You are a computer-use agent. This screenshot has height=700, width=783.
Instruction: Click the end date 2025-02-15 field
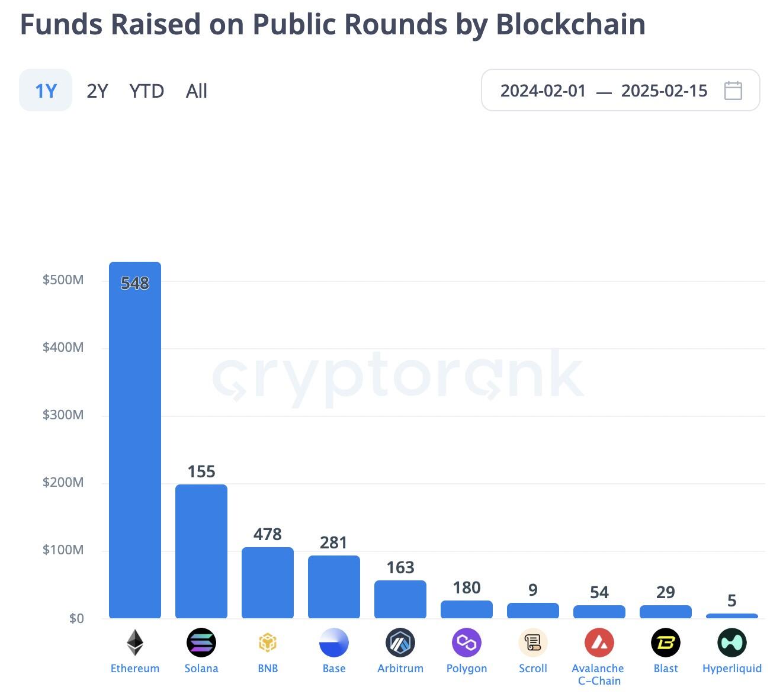click(664, 91)
